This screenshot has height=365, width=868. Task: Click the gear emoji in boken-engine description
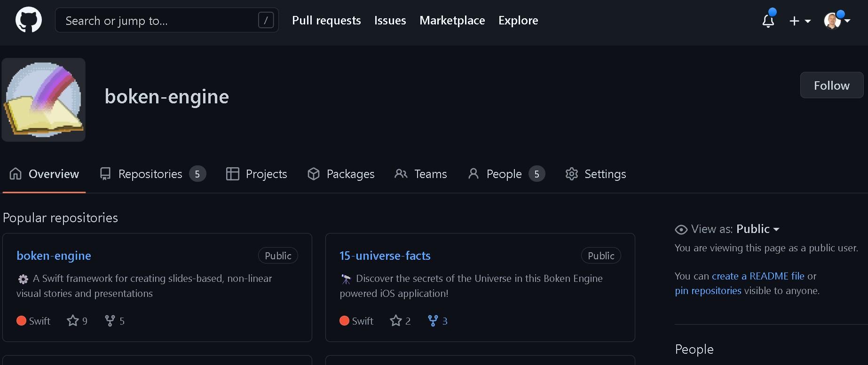click(23, 279)
